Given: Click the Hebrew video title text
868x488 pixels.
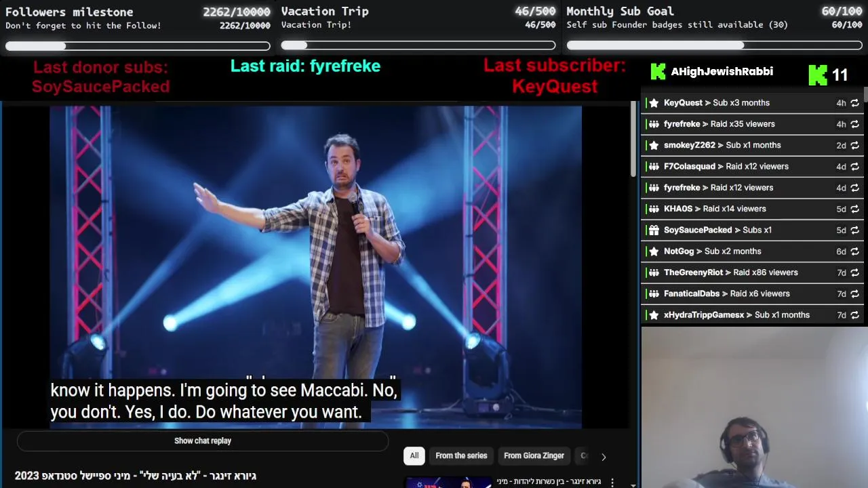Looking at the screenshot, I should [136, 476].
